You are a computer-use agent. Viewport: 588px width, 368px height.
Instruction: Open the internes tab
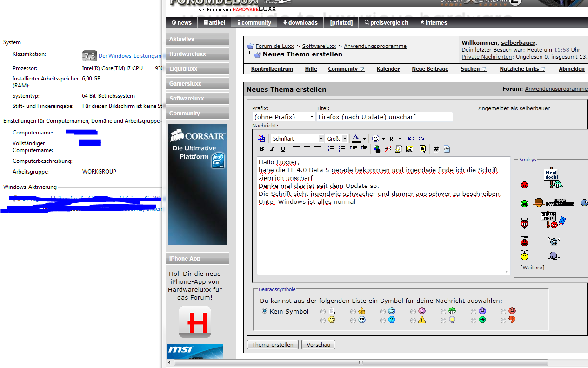[x=434, y=22]
